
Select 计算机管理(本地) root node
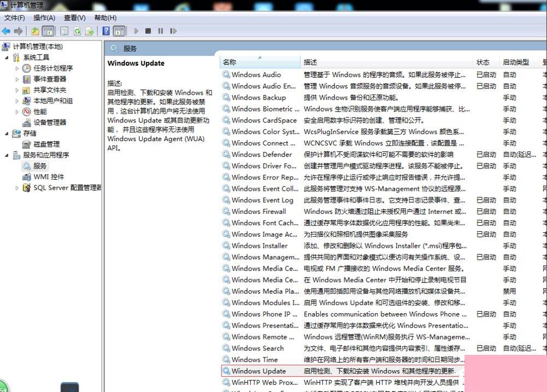[38, 46]
